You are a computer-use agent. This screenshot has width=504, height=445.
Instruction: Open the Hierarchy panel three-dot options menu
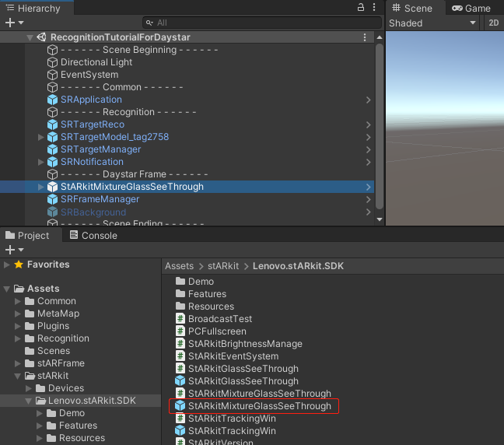374,8
